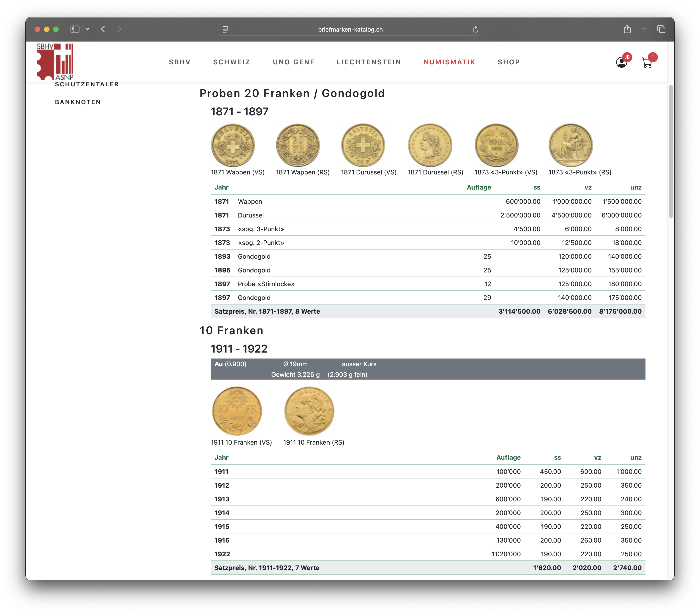Click the 2'740.00 set price value

(627, 568)
